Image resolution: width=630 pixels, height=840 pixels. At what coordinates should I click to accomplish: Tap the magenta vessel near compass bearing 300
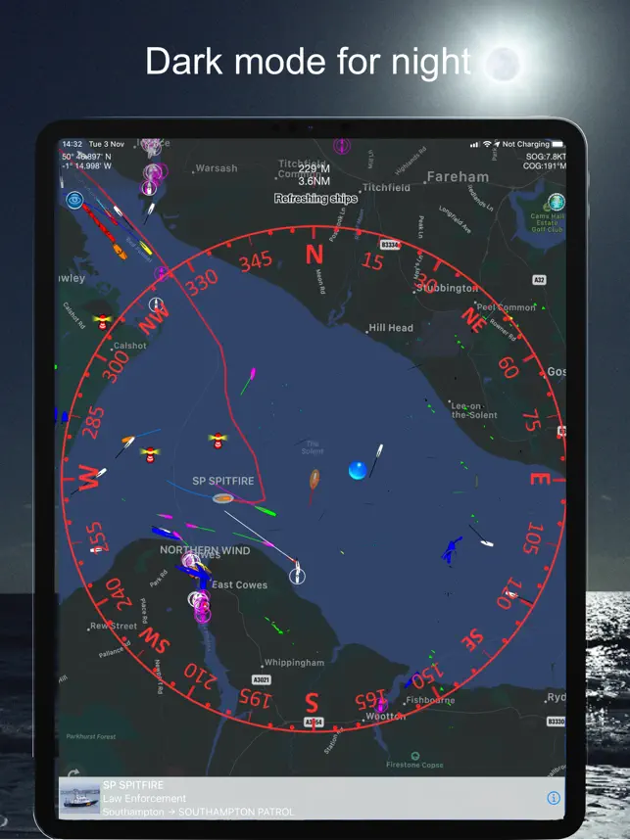click(252, 374)
